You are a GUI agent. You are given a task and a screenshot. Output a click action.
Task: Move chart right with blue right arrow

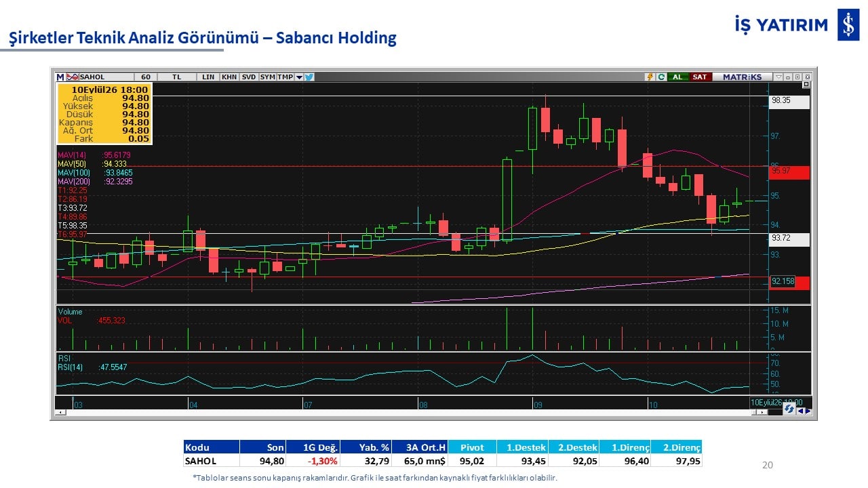coord(808,411)
